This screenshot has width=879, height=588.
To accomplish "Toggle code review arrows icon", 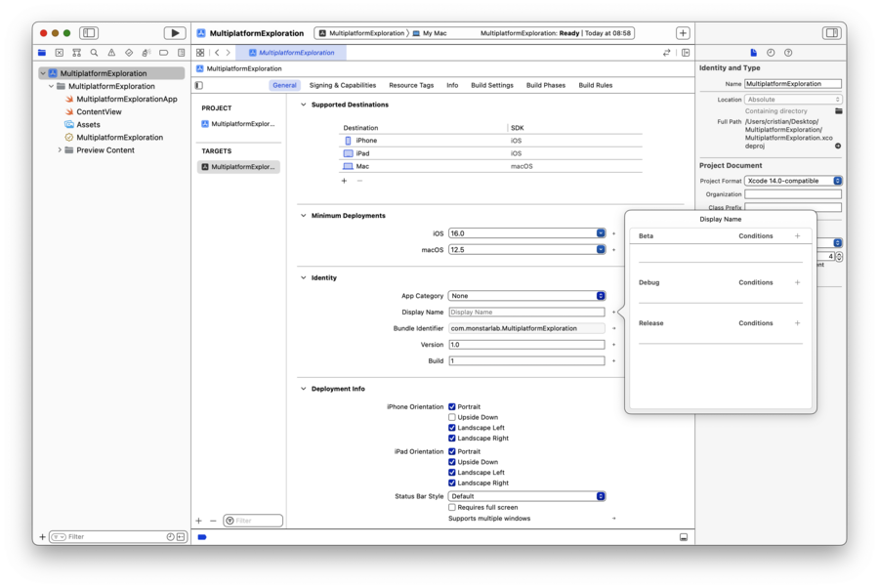I will (x=666, y=53).
